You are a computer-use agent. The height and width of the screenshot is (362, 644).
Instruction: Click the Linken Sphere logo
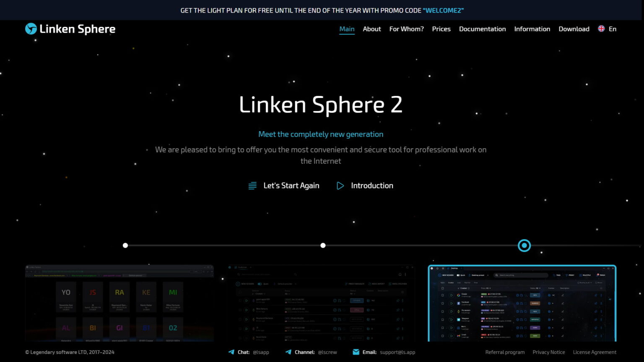tap(70, 29)
